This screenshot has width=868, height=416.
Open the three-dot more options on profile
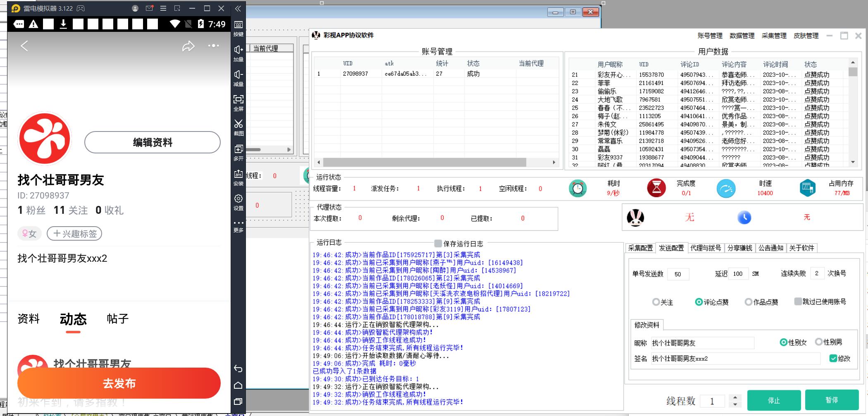pos(213,46)
